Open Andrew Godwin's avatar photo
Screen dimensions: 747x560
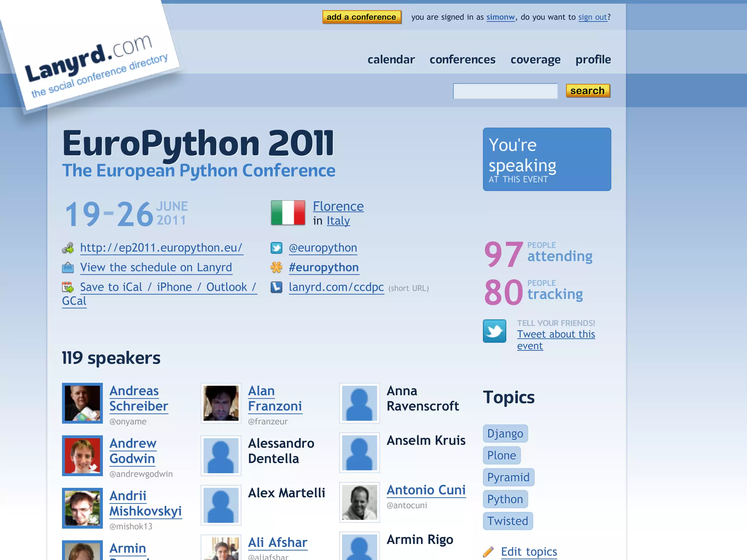82,456
